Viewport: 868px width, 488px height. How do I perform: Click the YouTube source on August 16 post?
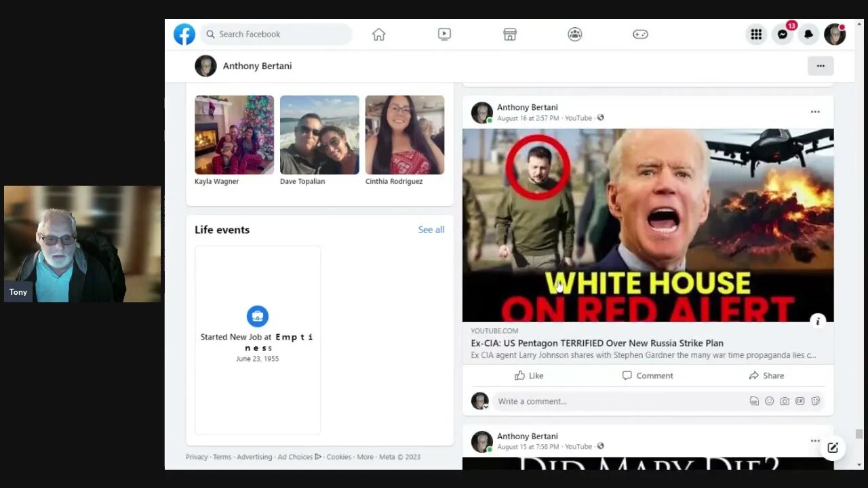(578, 118)
